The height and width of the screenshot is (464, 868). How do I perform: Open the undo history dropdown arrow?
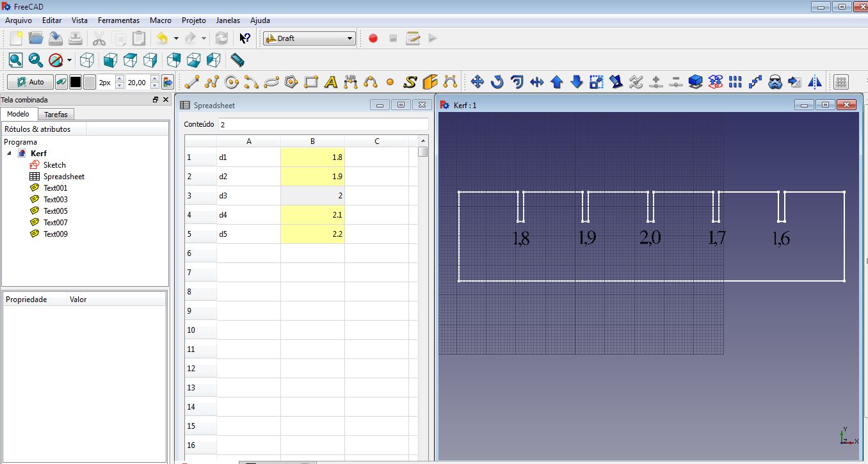[176, 38]
